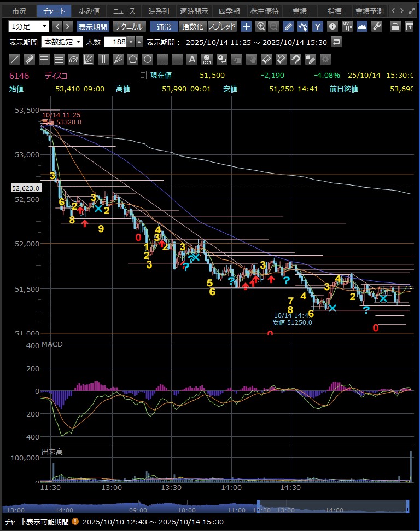Open the information icon panel

pos(332,26)
